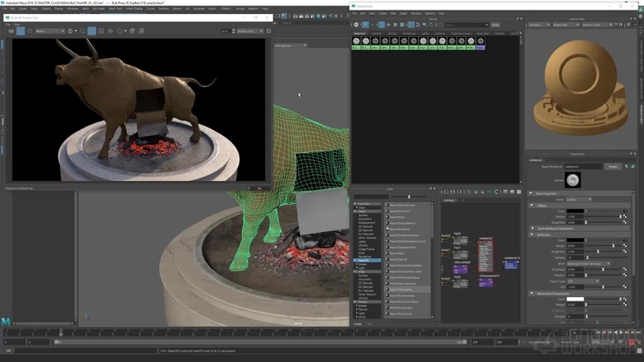Toggle the blue sort icon in Hypershade browser toolbar

pos(411,25)
